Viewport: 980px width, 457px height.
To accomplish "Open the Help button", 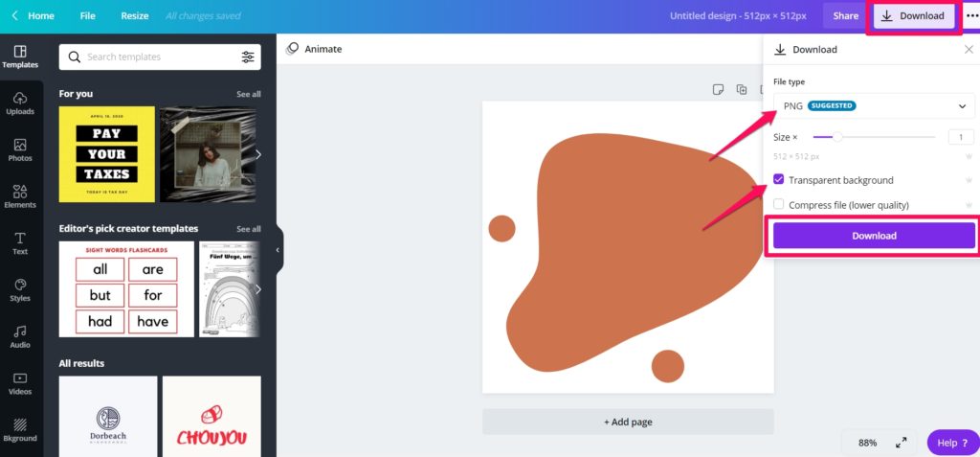I will click(x=952, y=443).
